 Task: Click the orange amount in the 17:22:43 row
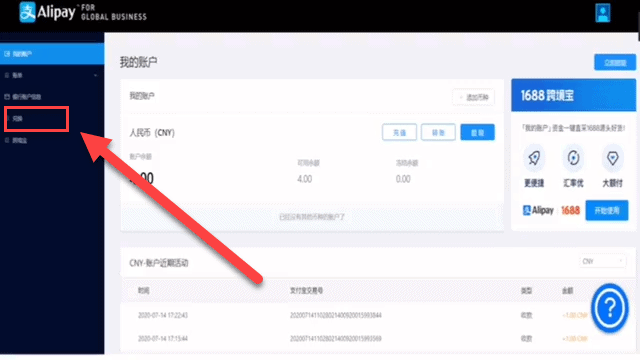575,315
